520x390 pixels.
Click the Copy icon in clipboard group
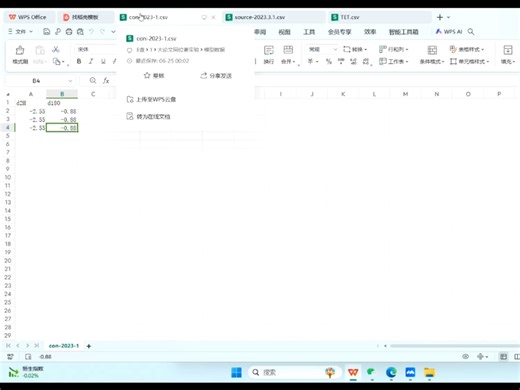(x=57, y=61)
